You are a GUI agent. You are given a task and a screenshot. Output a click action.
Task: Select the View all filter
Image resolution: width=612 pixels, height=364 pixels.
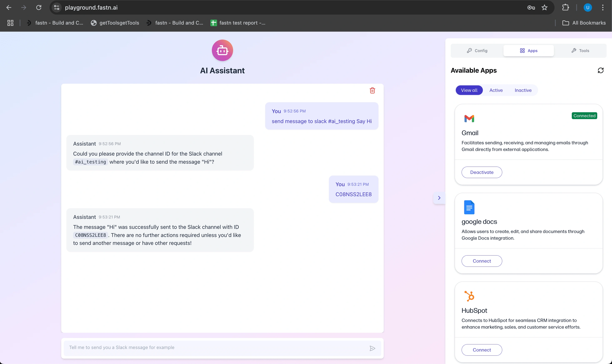pyautogui.click(x=469, y=90)
